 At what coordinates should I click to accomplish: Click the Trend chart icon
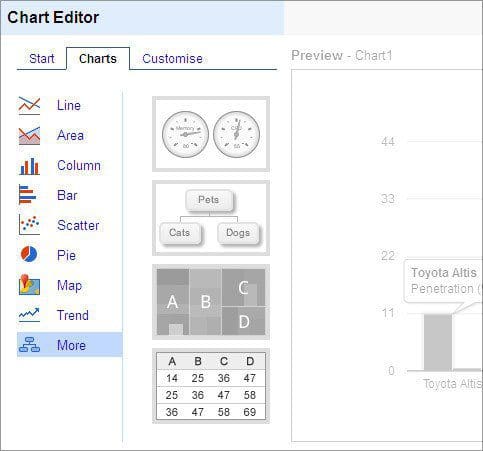pyautogui.click(x=29, y=315)
